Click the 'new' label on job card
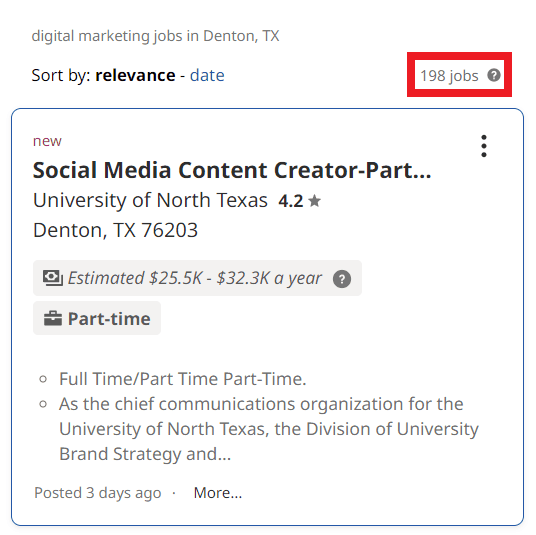Image resolution: width=536 pixels, height=535 pixels. (x=47, y=141)
